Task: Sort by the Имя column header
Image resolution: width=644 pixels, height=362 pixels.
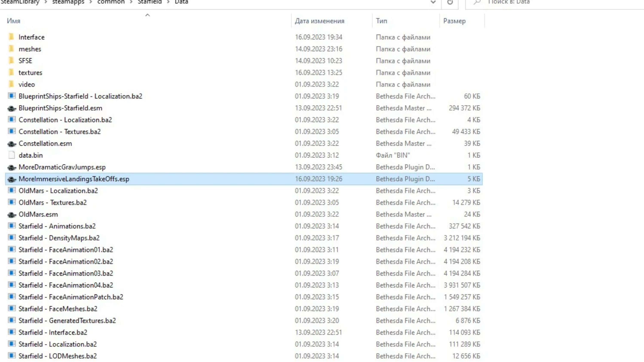Action: 14,21
